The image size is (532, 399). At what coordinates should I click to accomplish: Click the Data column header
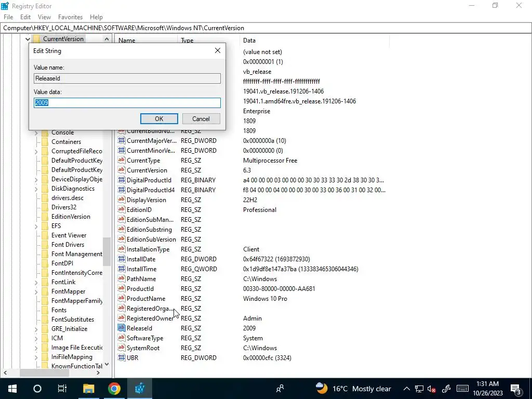tap(314, 41)
